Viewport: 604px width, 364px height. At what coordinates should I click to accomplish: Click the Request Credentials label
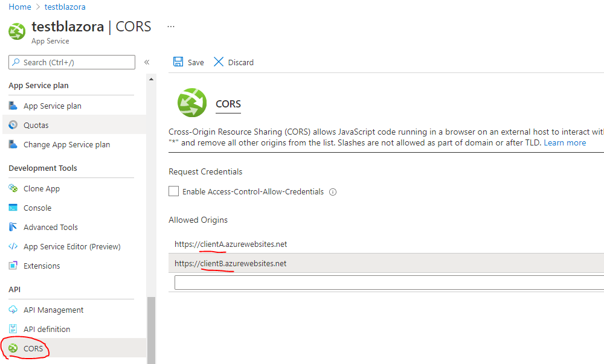tap(205, 171)
